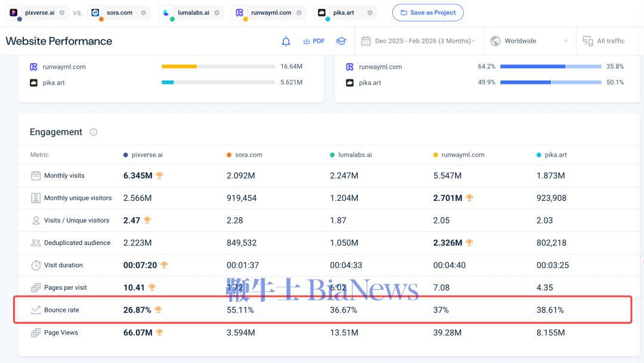Download the report as PDF
This screenshot has width=644, height=363.
pos(314,41)
